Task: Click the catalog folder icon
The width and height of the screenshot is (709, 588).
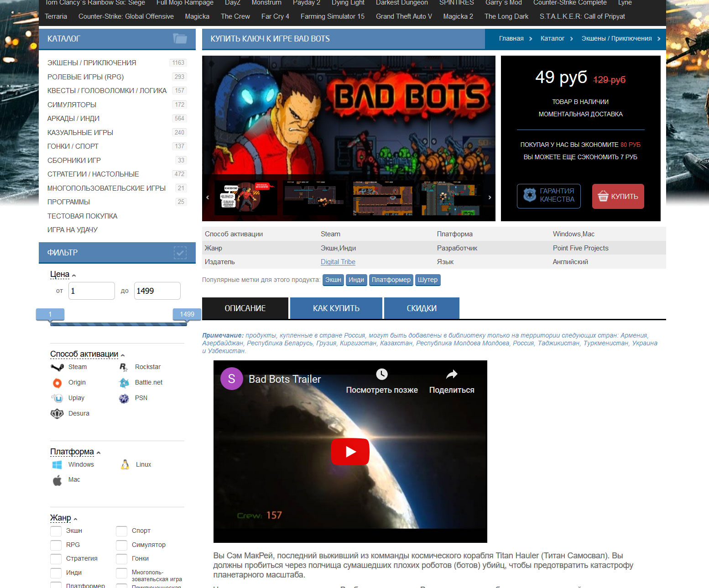Action: tap(180, 39)
